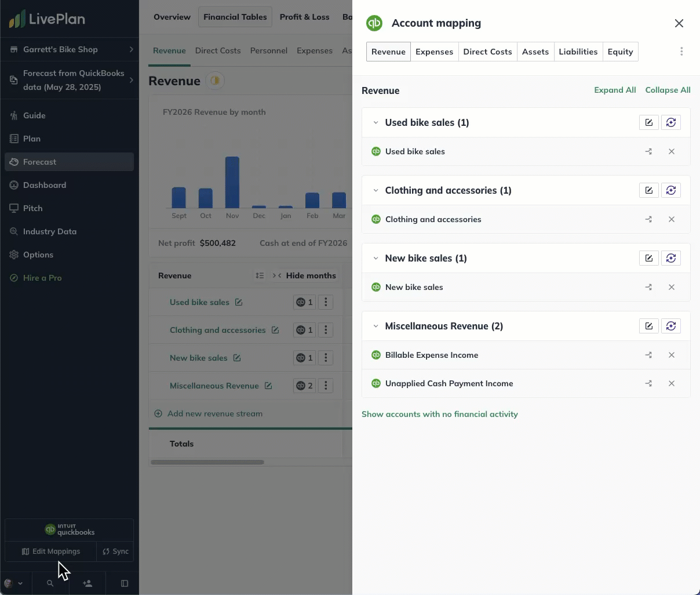
Task: Open the Personnel sub-tab
Action: coord(269,50)
